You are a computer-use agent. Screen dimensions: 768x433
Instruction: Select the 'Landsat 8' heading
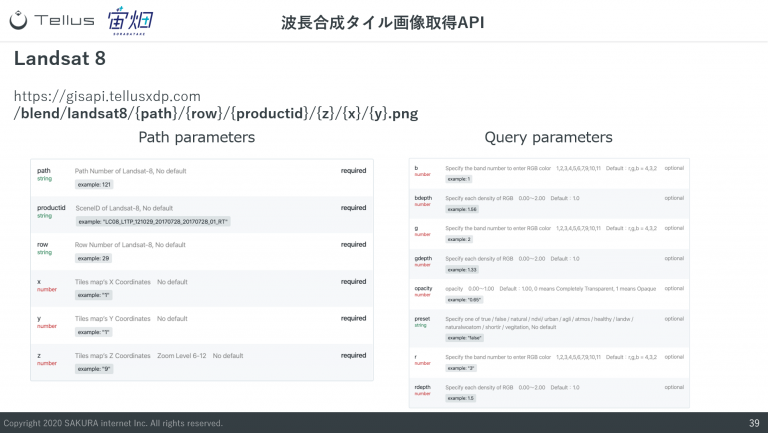pyautogui.click(x=60, y=58)
